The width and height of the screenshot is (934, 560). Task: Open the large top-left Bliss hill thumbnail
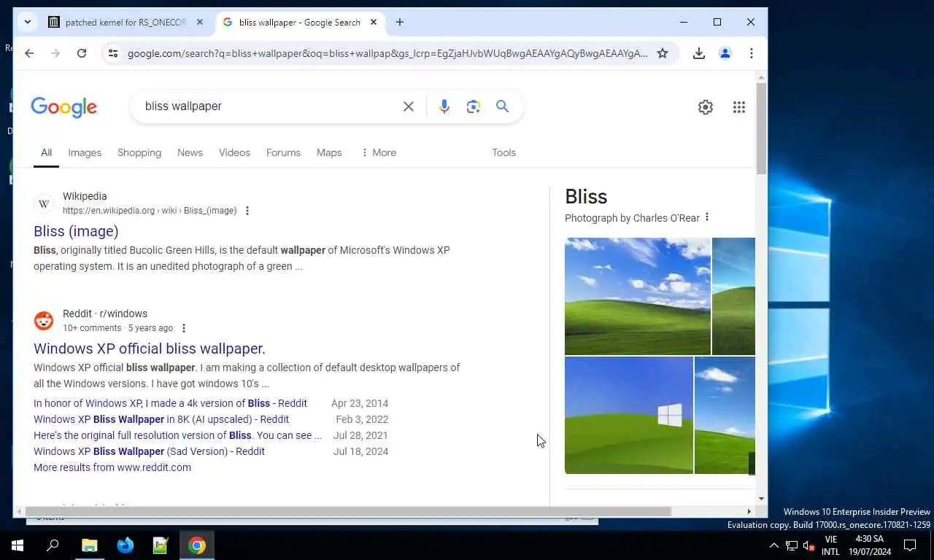tap(637, 296)
